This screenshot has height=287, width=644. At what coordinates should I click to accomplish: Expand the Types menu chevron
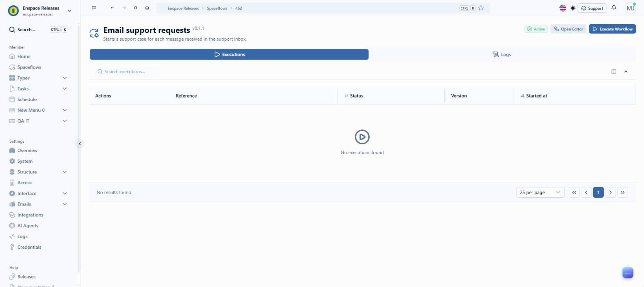(x=64, y=78)
